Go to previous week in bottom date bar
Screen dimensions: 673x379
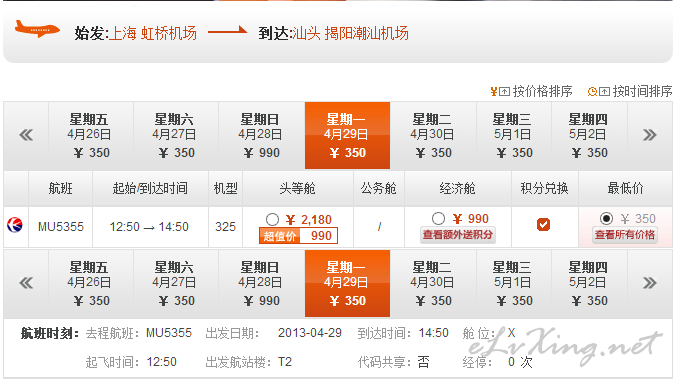tap(26, 283)
